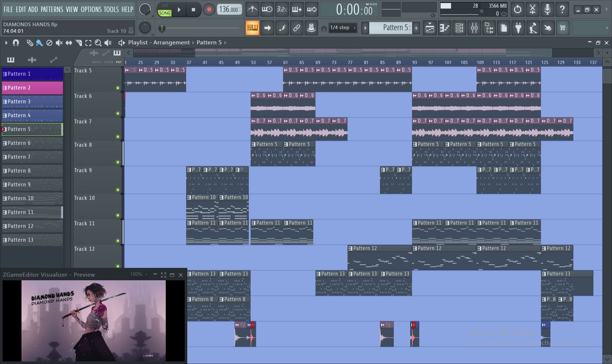Toggle the SONG / PAT mode switch

tap(165, 9)
